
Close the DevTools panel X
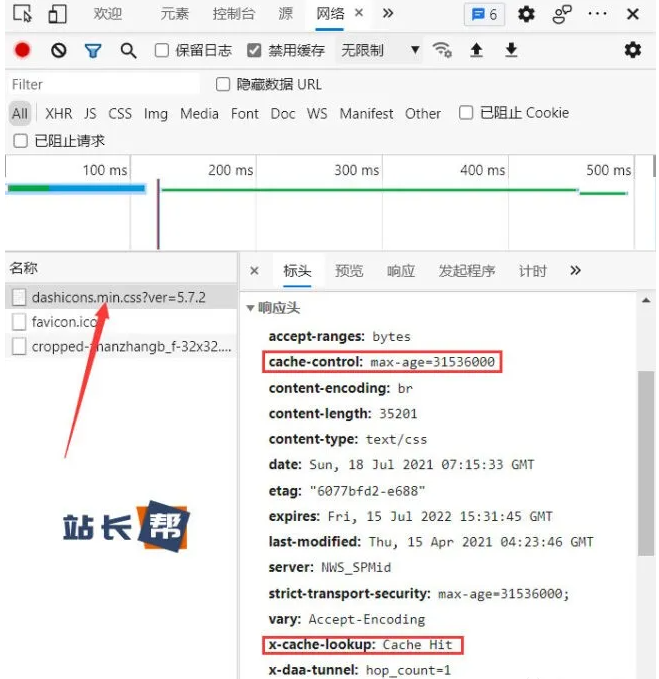click(x=633, y=14)
